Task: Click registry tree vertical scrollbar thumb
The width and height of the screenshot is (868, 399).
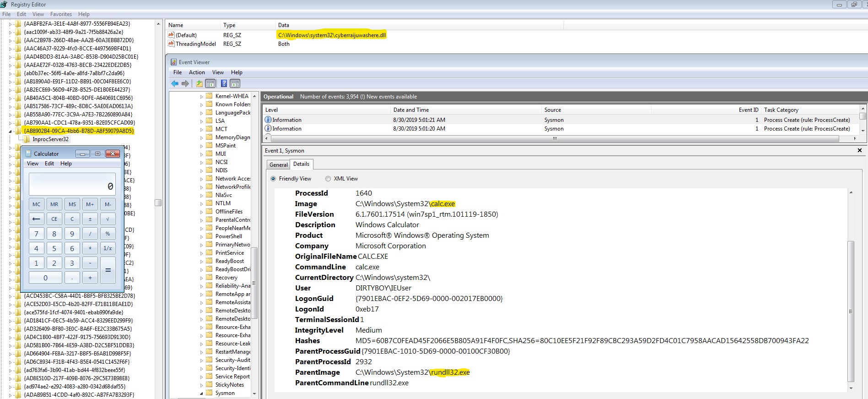Action: point(158,202)
